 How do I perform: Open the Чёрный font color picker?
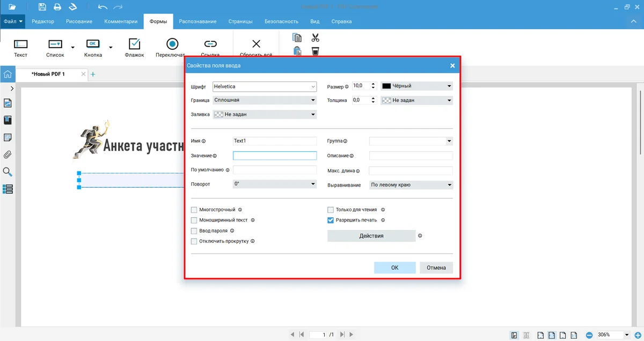pyautogui.click(x=416, y=86)
